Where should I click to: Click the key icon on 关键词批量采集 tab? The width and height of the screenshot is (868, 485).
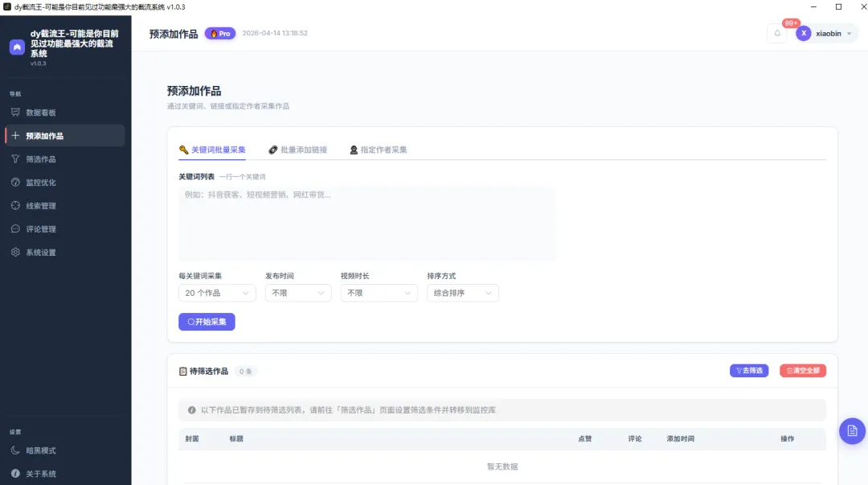pos(184,150)
